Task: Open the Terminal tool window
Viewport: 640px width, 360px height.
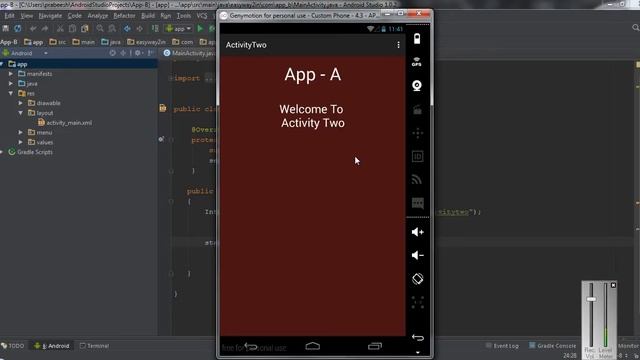Action: click(x=94, y=346)
